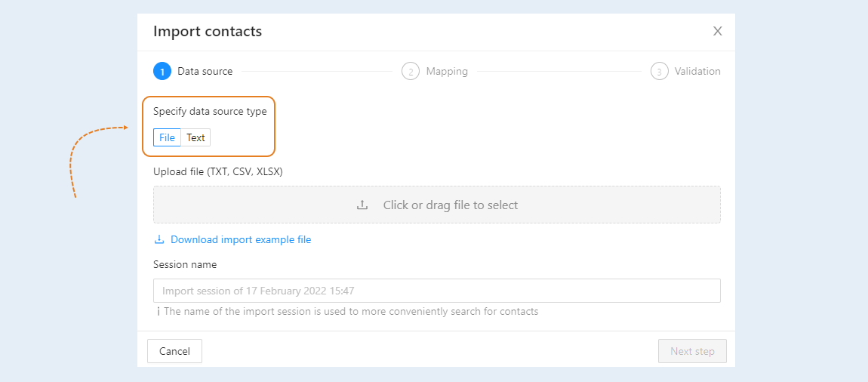Click the upload arrow icon in dropzone
868x382 pixels.
coord(362,205)
